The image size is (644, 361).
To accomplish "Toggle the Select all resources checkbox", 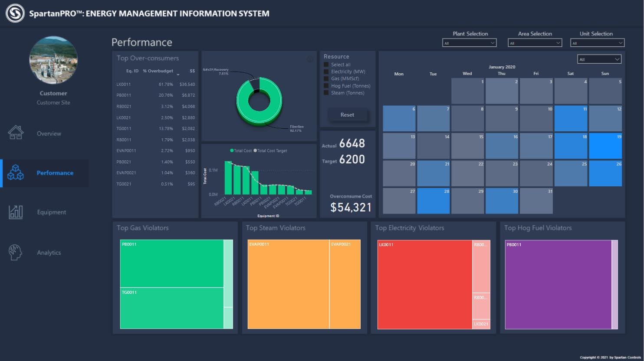I will click(326, 65).
